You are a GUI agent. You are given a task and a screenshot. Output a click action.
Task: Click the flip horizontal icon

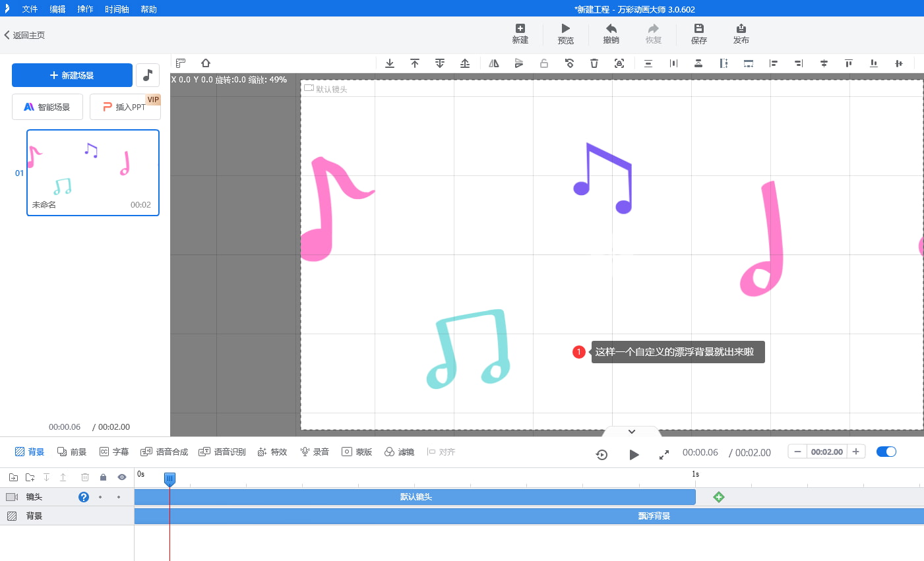coord(494,63)
